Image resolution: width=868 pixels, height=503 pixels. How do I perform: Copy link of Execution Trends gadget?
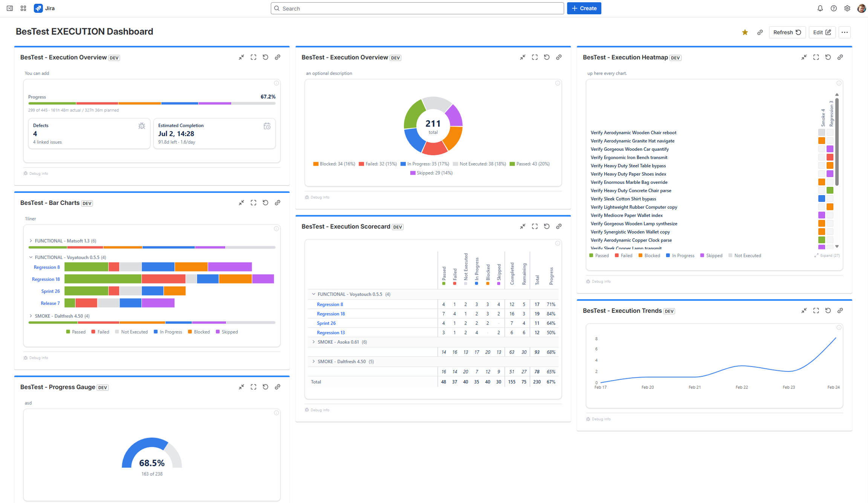click(840, 310)
